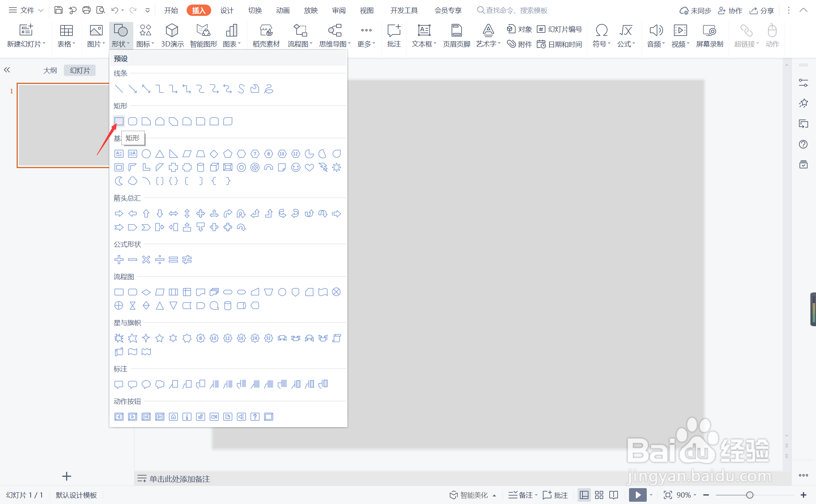816x504 pixels.
Task: Click the save icon in quick toolbar
Action: tap(59, 10)
